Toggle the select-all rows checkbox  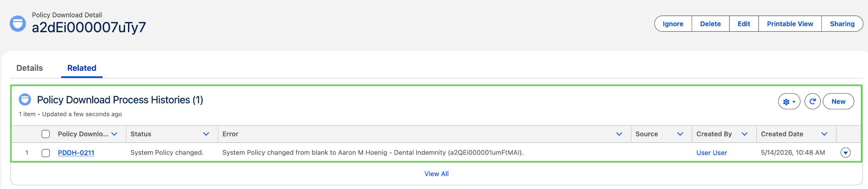[46, 134]
